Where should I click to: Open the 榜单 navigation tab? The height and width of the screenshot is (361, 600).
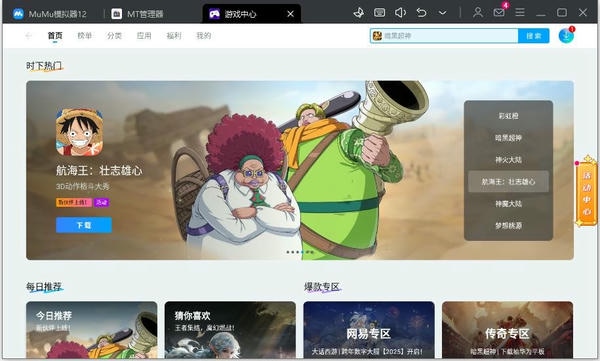(85, 36)
